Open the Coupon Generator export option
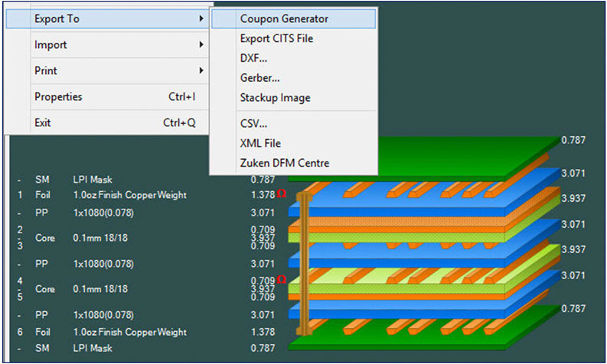 pos(283,18)
